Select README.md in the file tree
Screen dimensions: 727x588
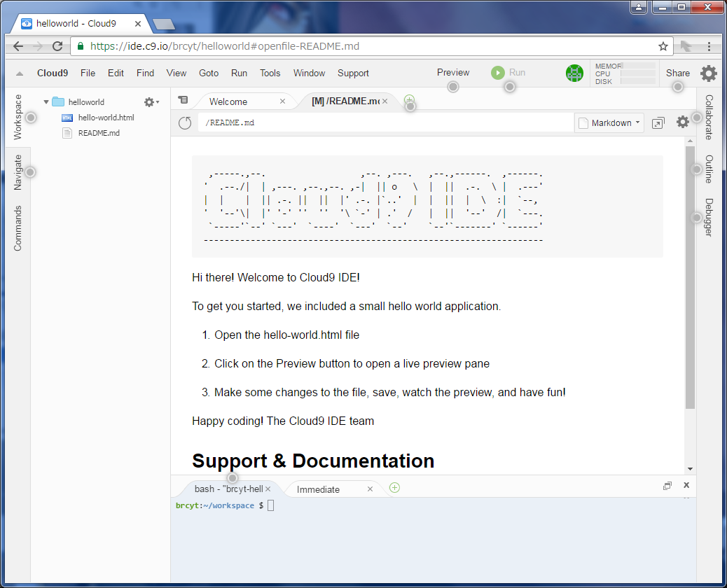(x=98, y=133)
